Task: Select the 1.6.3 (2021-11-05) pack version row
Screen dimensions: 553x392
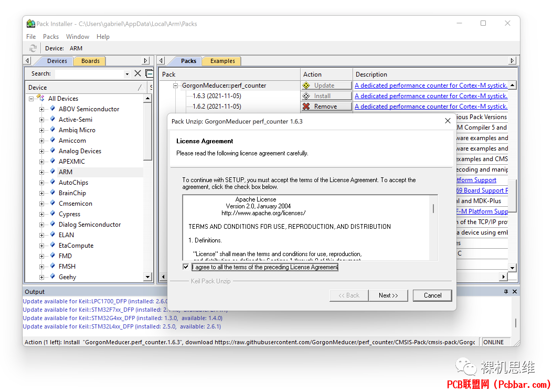Action: click(217, 96)
